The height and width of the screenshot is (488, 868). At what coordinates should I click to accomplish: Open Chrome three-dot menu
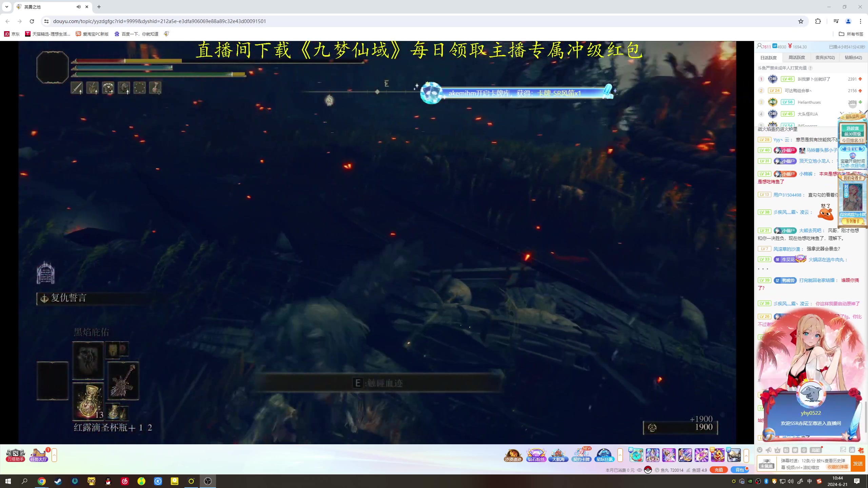click(861, 21)
